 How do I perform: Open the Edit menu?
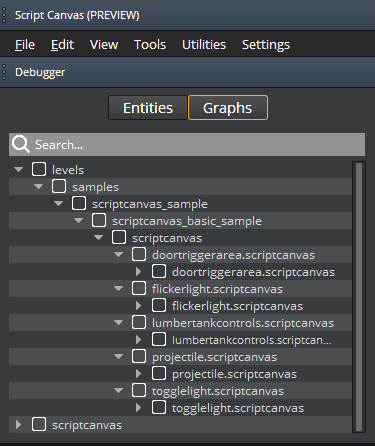(x=62, y=44)
